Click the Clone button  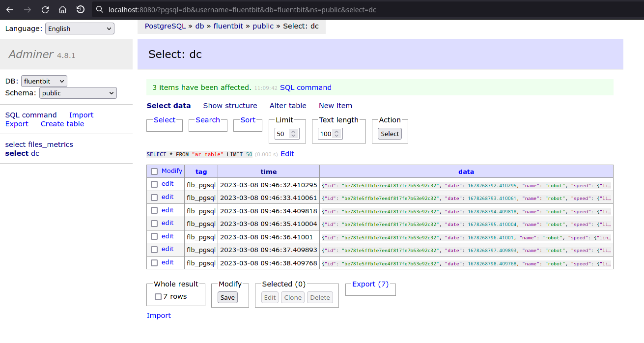tap(293, 297)
